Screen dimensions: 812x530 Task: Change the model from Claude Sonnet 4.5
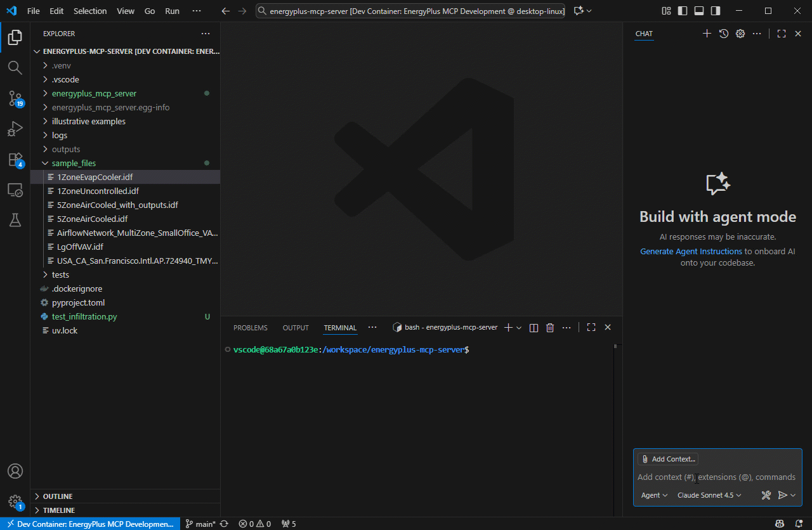(709, 495)
